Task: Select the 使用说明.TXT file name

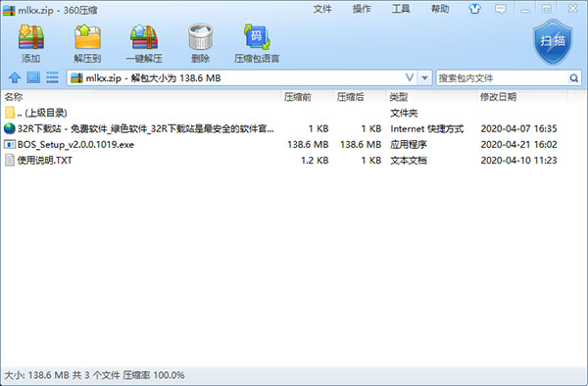Action: (x=45, y=161)
